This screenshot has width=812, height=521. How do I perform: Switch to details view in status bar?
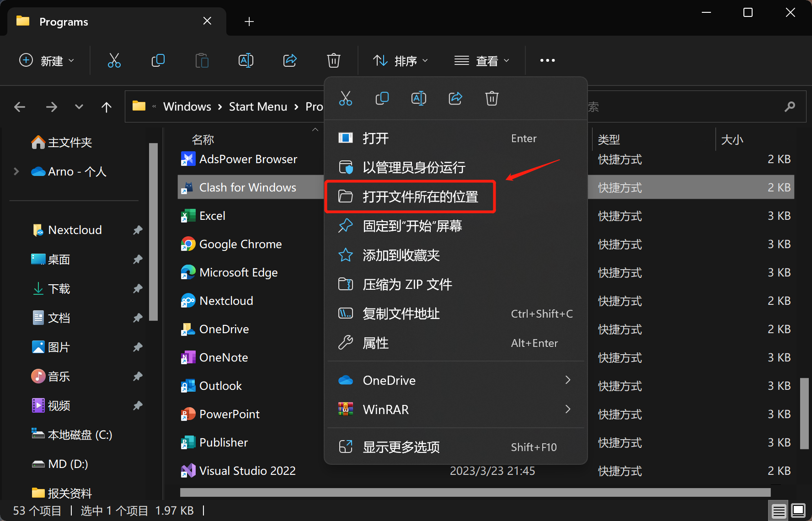[x=779, y=510]
